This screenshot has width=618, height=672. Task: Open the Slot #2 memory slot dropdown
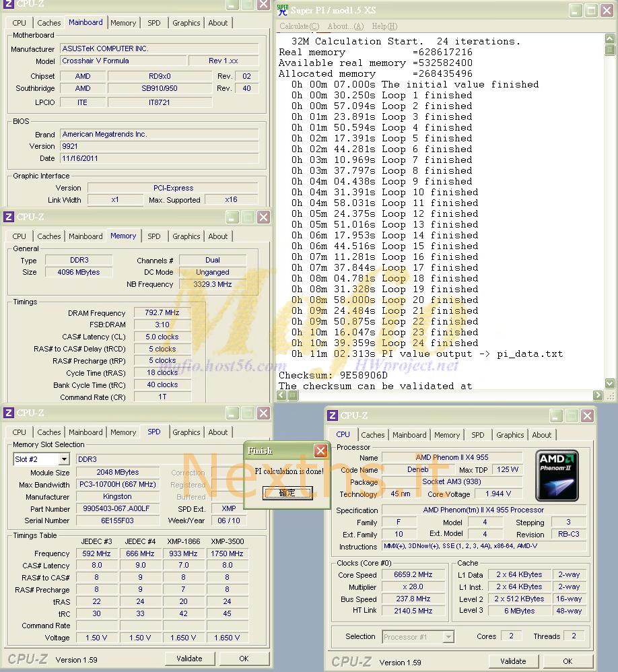[64, 459]
